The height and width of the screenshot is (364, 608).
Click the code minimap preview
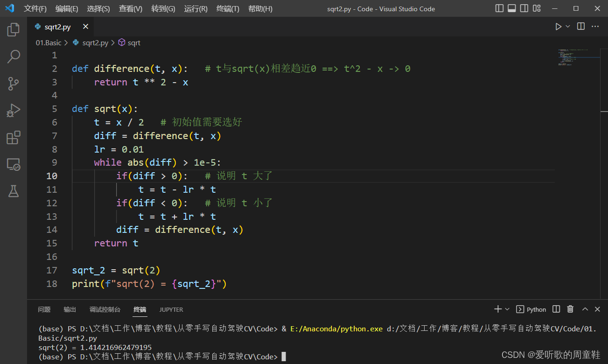click(x=578, y=56)
